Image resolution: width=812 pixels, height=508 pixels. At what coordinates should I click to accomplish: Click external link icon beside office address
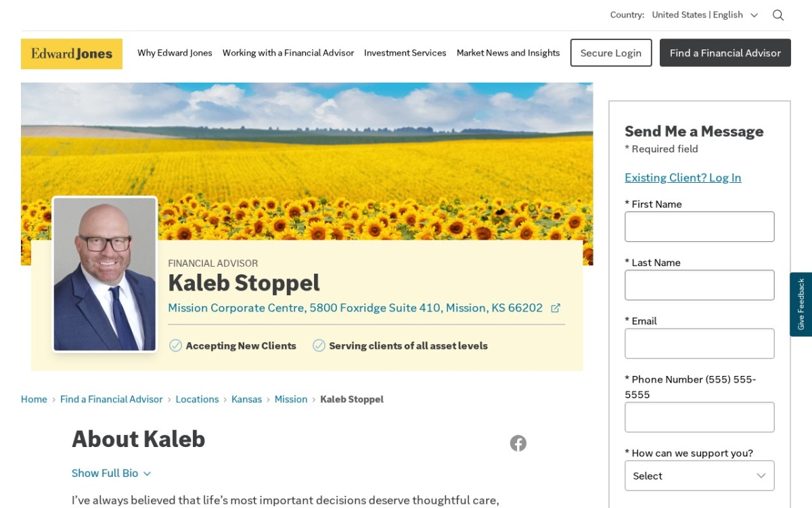click(556, 308)
